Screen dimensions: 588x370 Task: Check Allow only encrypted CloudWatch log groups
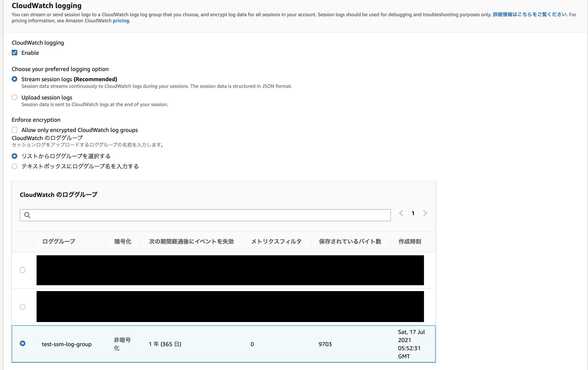click(14, 130)
